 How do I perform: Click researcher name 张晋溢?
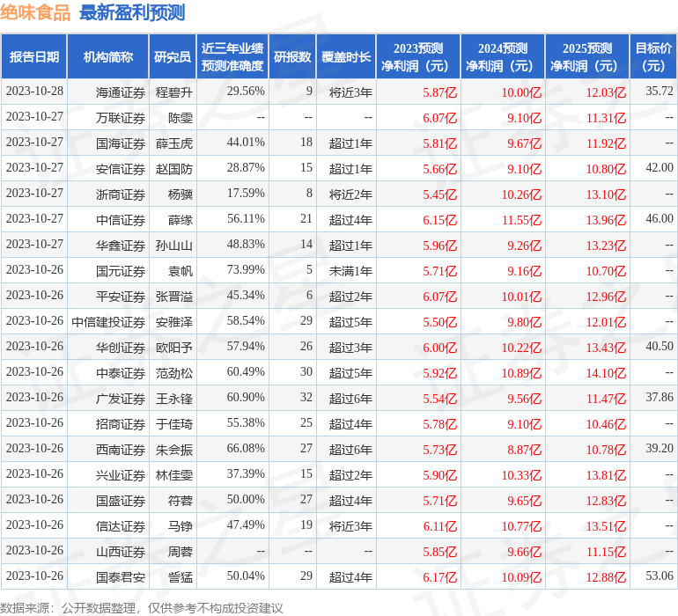click(173, 296)
